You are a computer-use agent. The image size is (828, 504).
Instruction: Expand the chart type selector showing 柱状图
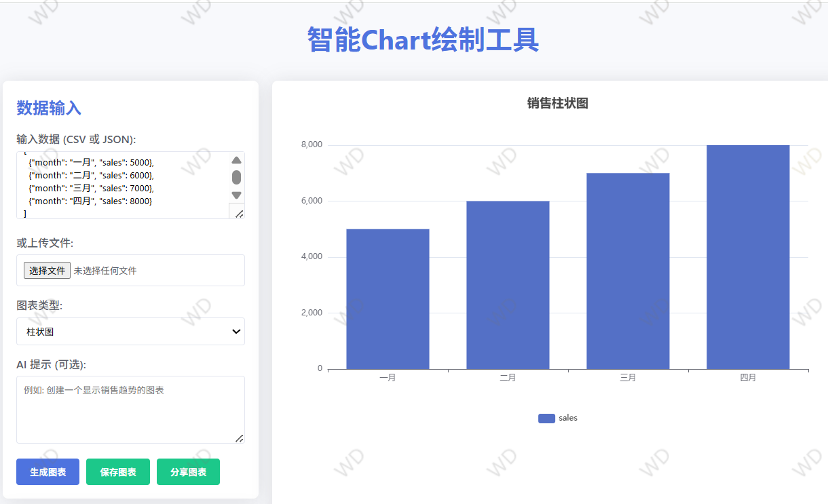point(130,331)
